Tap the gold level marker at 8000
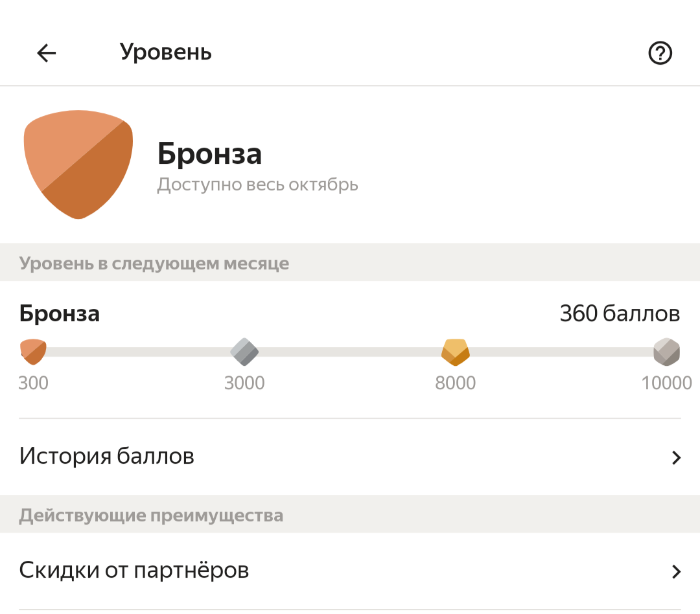This screenshot has height=614, width=700. tap(455, 352)
